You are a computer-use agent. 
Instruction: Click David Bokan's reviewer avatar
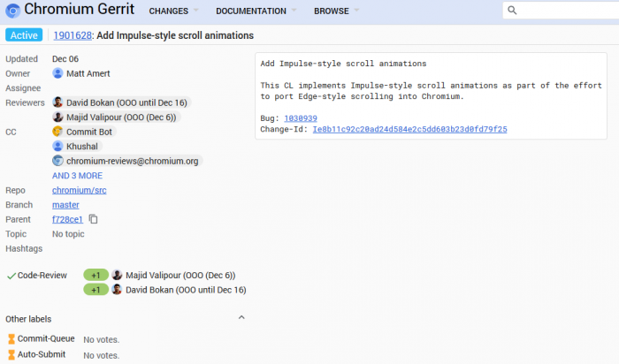pyautogui.click(x=58, y=102)
